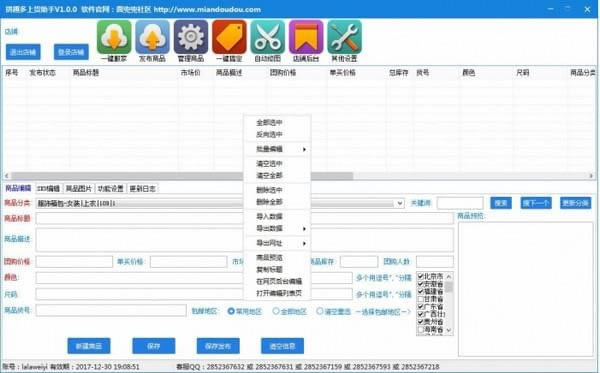Switch to the 商品编辑 tab
The width and height of the screenshot is (600, 373).
click(x=18, y=188)
